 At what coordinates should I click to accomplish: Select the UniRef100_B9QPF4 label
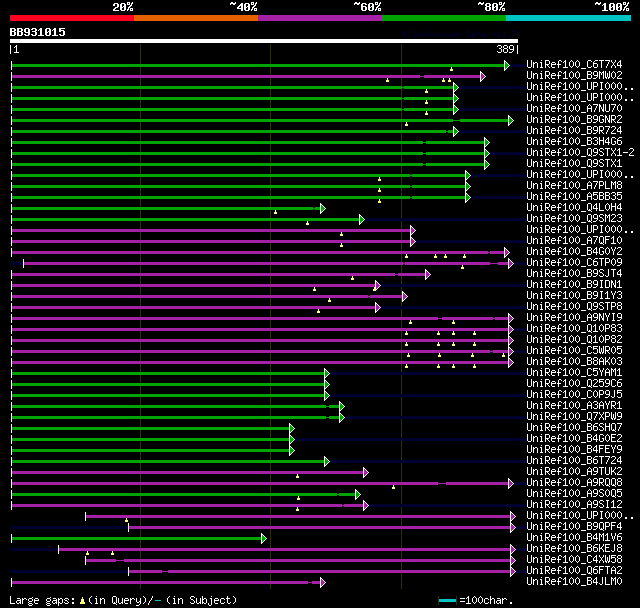(574, 527)
